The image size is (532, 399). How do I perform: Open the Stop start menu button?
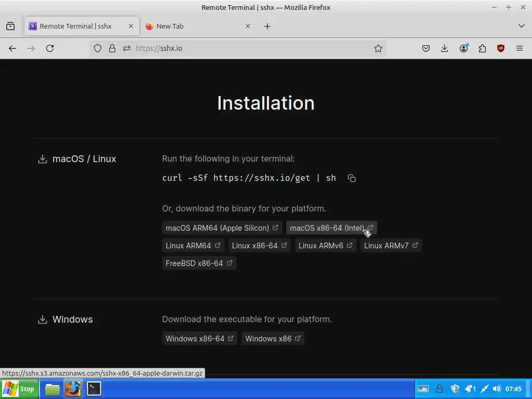tap(20, 389)
